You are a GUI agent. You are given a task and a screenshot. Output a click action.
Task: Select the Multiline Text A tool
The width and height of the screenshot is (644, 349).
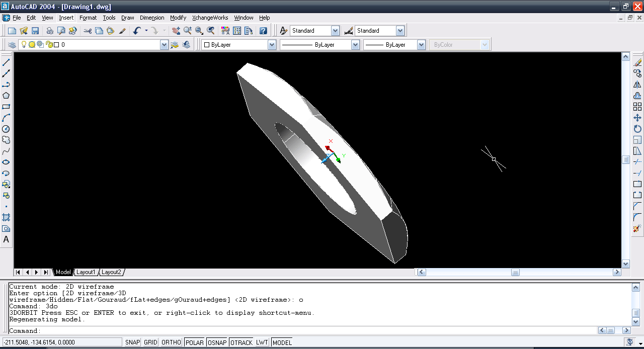[x=6, y=239]
